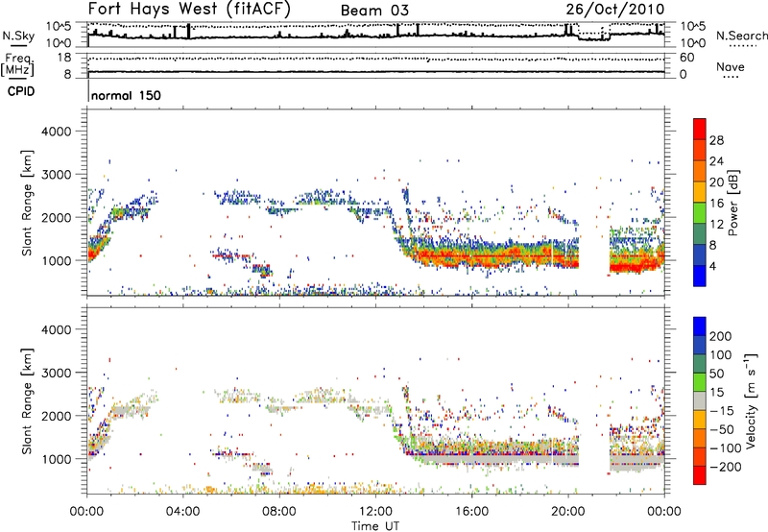This screenshot has height=532, width=768.
Task: Click the '3000' tick on the velocity panel
Action: 57,373
